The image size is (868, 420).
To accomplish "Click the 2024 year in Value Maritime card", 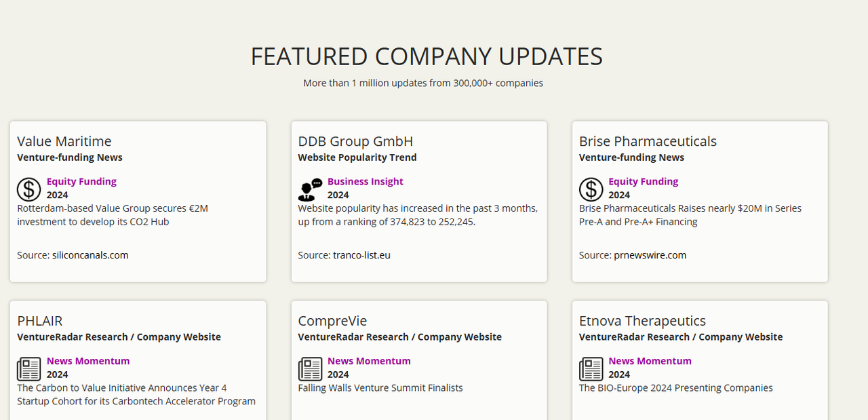I will click(58, 195).
